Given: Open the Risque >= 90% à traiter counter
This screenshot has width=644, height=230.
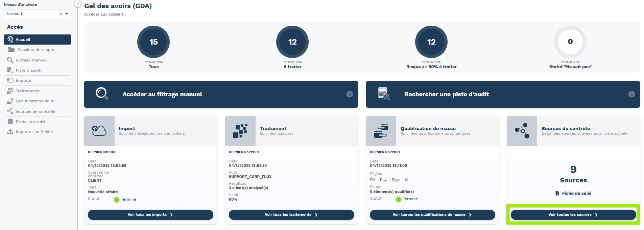Looking at the screenshot, I should [x=431, y=42].
